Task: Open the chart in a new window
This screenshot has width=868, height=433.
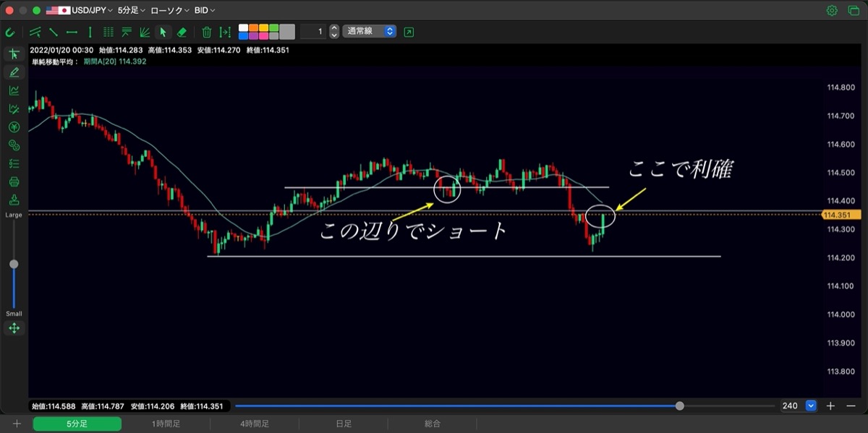Action: pyautogui.click(x=409, y=32)
